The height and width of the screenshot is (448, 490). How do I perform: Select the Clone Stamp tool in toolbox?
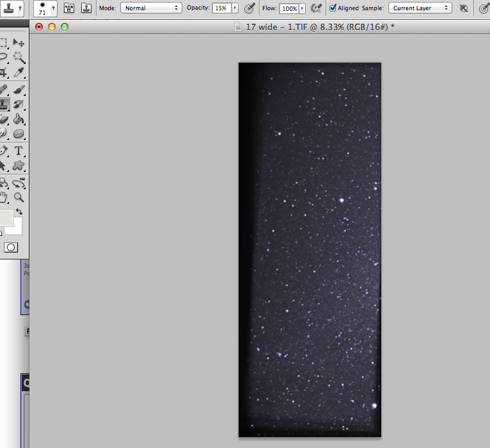[x=3, y=104]
